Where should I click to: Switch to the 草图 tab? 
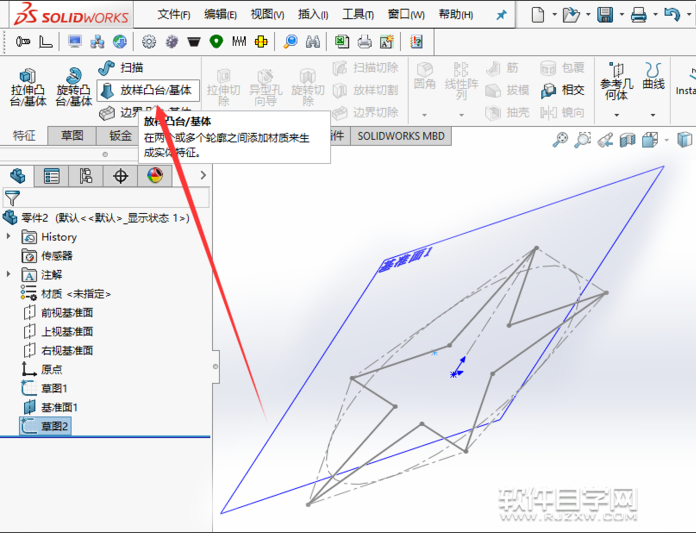(72, 135)
